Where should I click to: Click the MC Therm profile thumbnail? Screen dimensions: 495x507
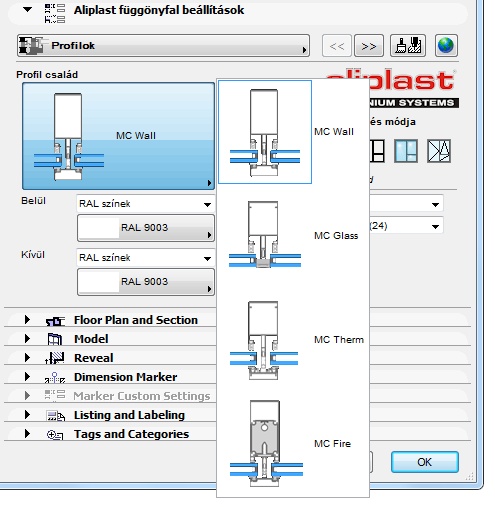264,340
